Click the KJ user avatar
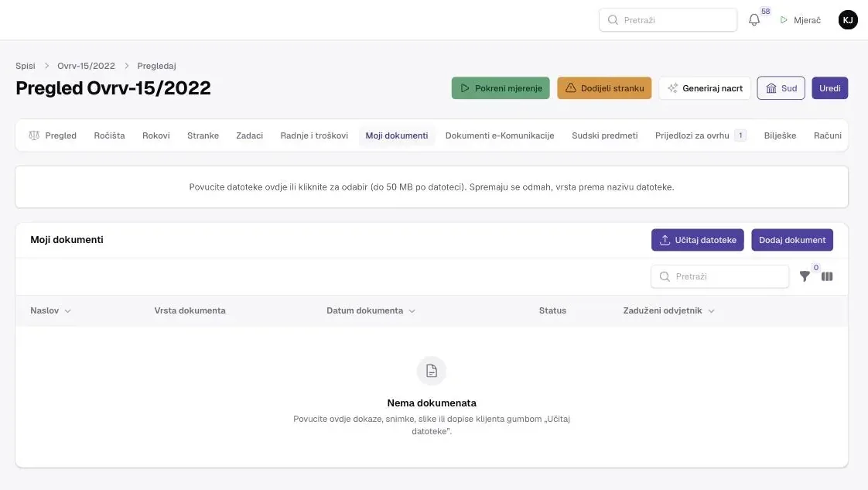Viewport: 868px width, 490px height. (848, 20)
